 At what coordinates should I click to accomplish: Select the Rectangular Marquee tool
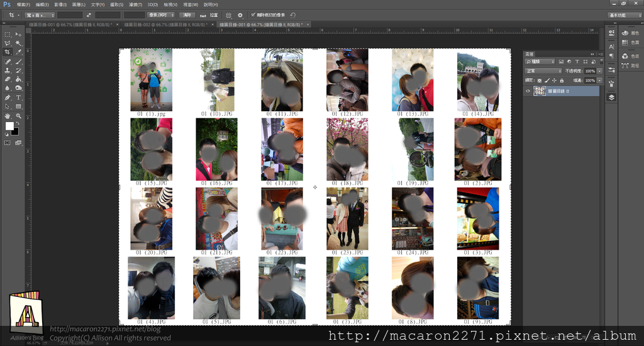pyautogui.click(x=8, y=35)
